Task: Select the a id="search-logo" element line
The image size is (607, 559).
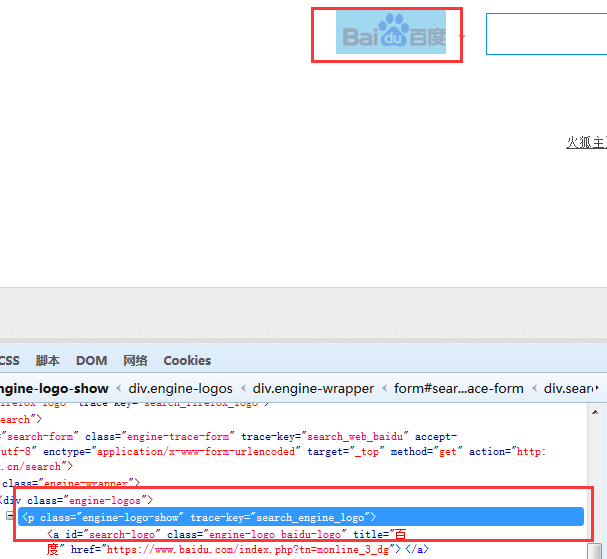Action: click(x=226, y=534)
